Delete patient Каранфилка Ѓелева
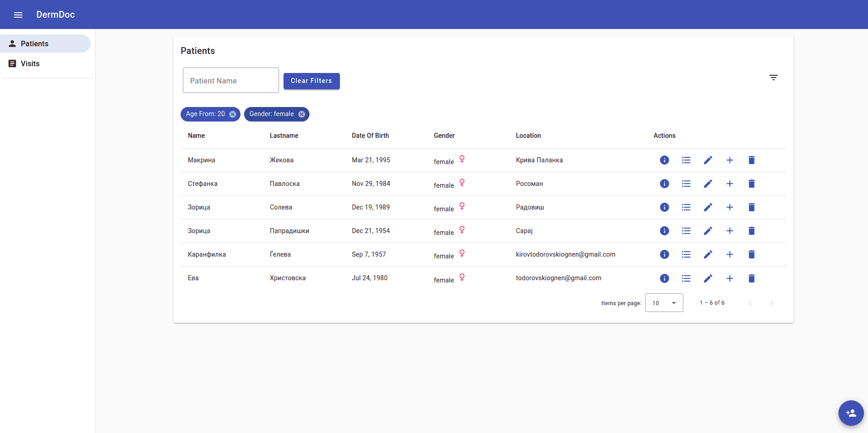Image resolution: width=868 pixels, height=433 pixels. [751, 254]
